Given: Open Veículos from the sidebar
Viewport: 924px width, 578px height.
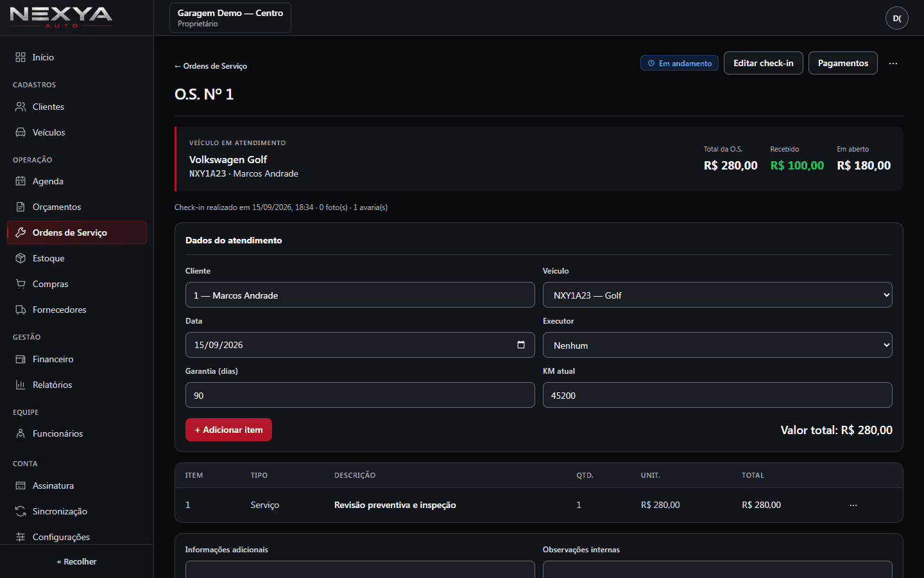Looking at the screenshot, I should [x=77, y=132].
